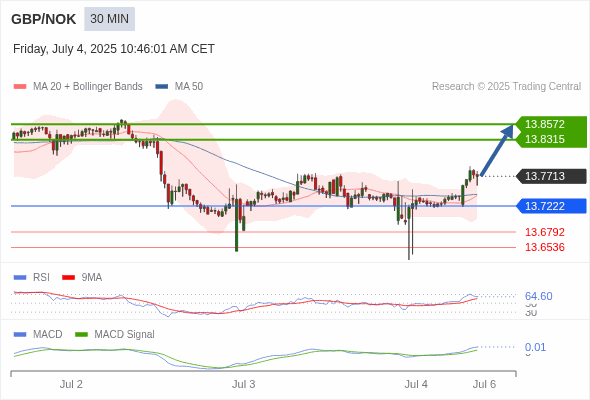Click the 13.7713 current price label
This screenshot has width=590, height=400.
tap(544, 176)
